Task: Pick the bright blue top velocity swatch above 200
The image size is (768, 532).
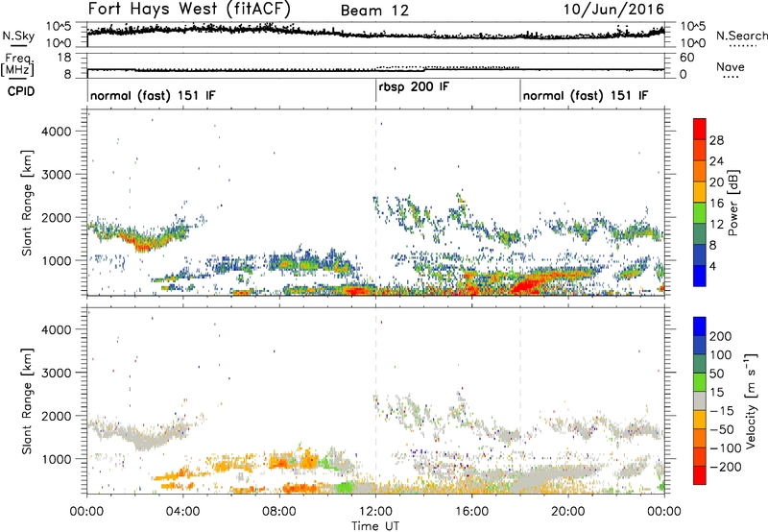Action: point(700,326)
